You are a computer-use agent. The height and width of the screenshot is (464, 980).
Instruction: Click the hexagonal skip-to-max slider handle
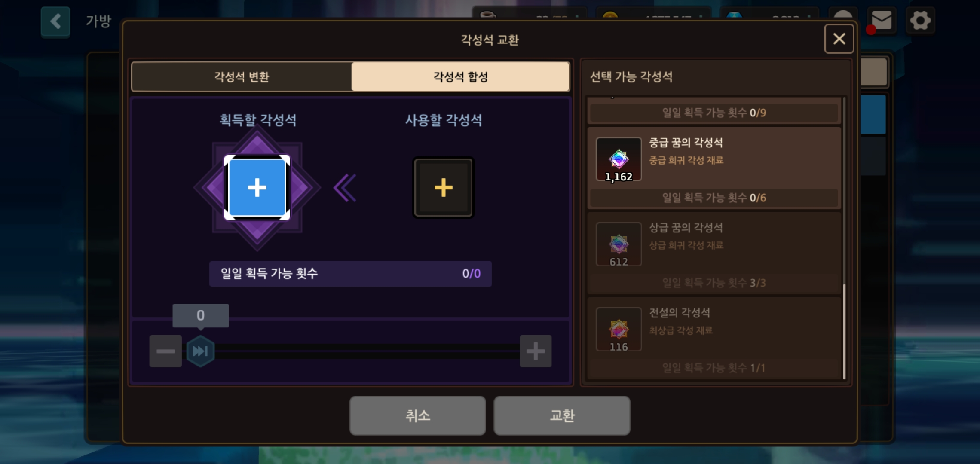point(200,351)
